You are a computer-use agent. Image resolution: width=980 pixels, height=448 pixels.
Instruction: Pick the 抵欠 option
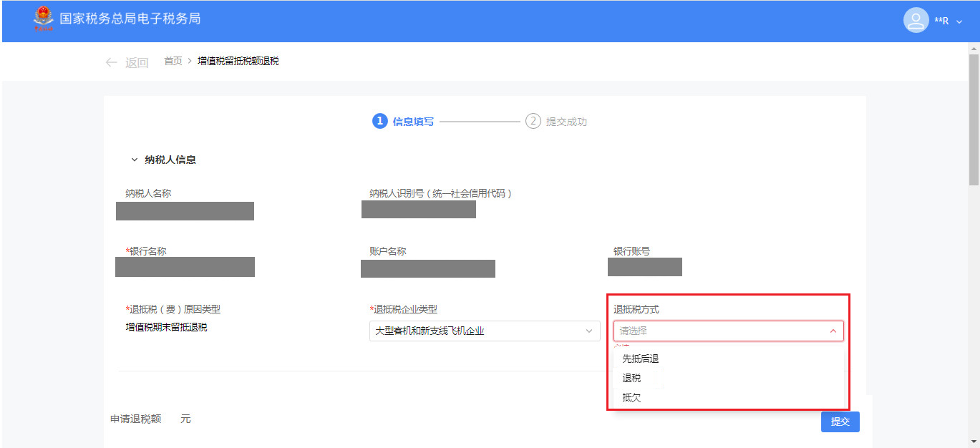tap(631, 397)
